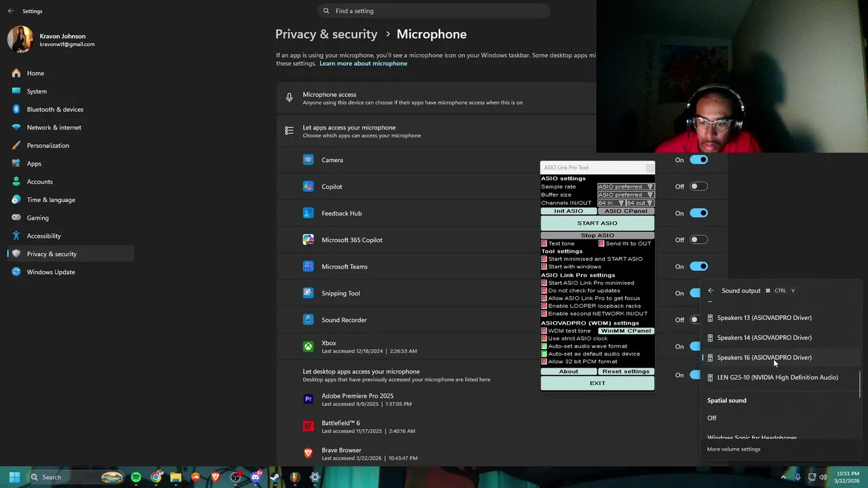Select Privacy & security in the sidebar
The image size is (868, 488).
click(x=71, y=253)
